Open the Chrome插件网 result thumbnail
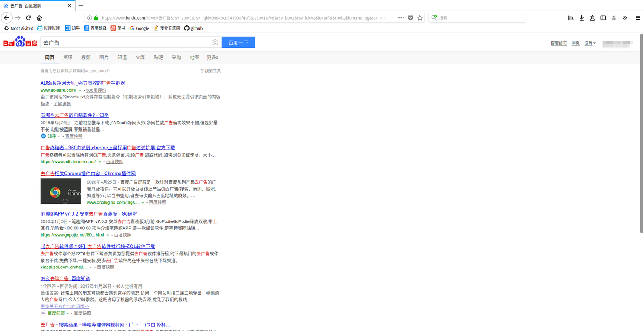Image resolution: width=644 pixels, height=331 pixels. click(x=61, y=191)
